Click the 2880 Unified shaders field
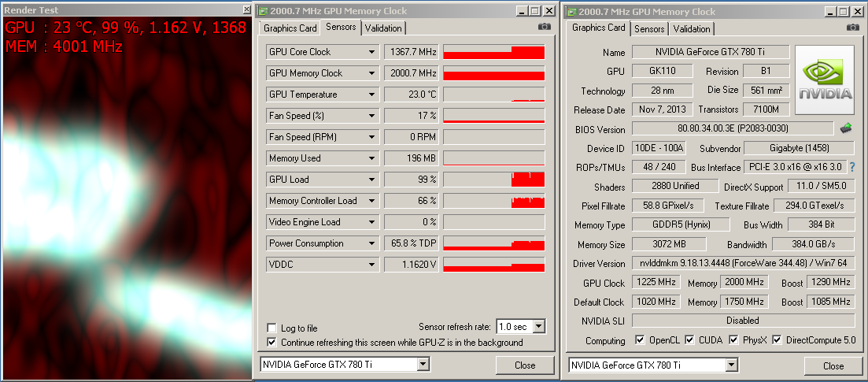The image size is (868, 382). (x=675, y=187)
